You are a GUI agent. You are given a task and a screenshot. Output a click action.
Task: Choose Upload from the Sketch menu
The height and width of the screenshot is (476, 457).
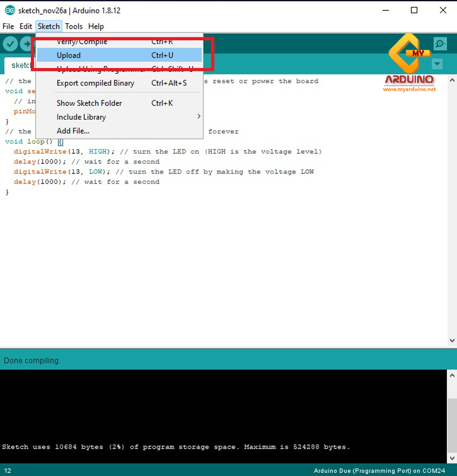point(69,55)
